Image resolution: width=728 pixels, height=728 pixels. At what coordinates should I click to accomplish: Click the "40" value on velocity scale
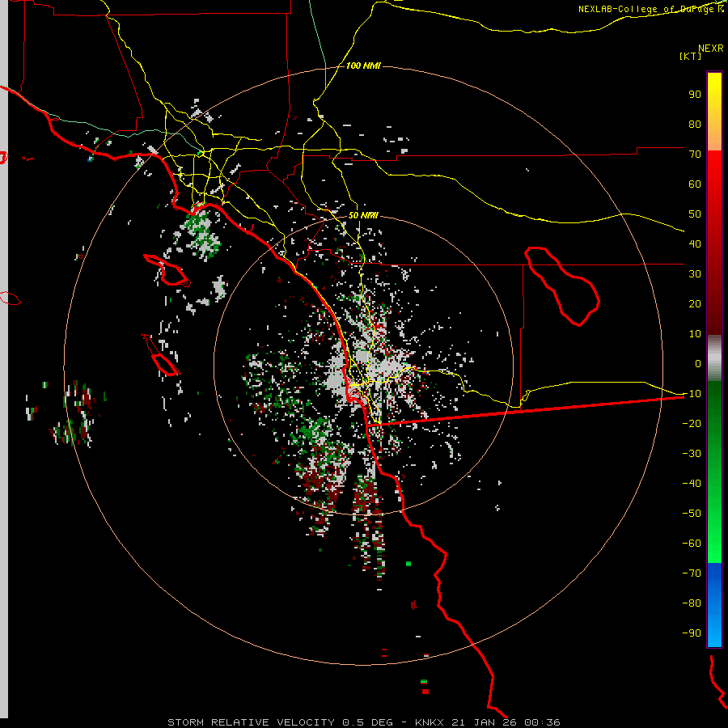tap(695, 244)
